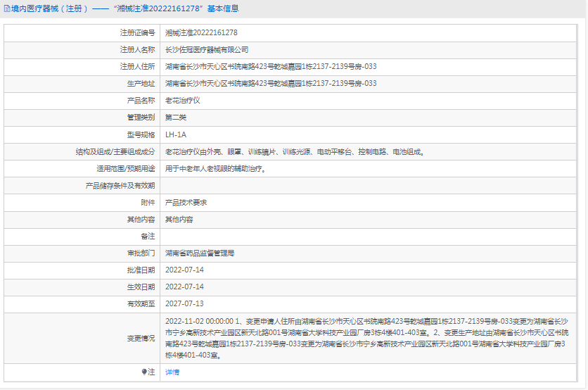Click the 注册证编号 row label
This screenshot has width=588, height=390.
[x=137, y=32]
